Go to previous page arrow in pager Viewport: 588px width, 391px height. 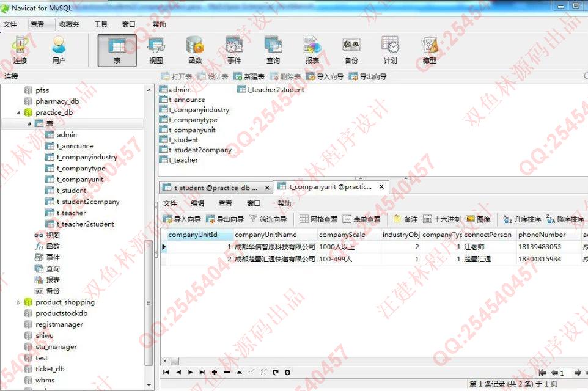point(554,373)
